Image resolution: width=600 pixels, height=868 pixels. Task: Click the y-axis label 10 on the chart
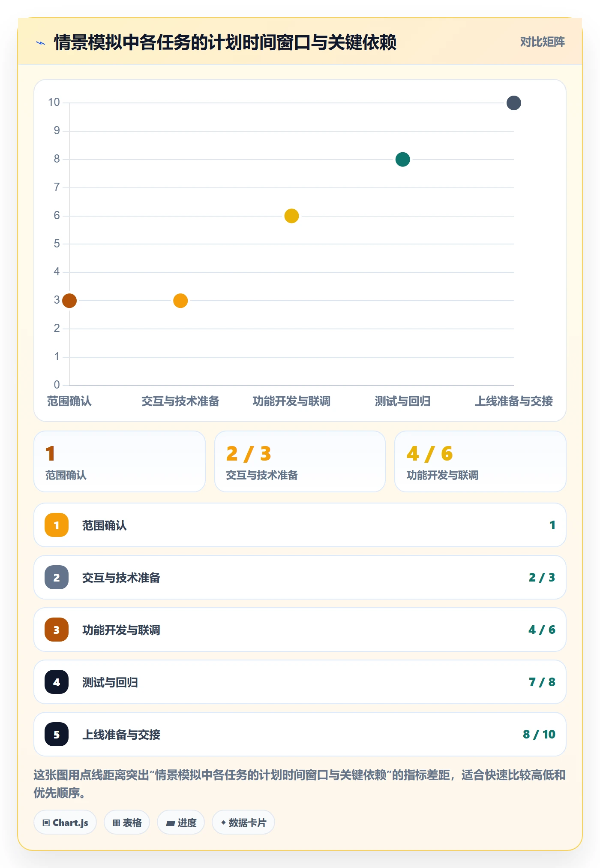tap(54, 102)
